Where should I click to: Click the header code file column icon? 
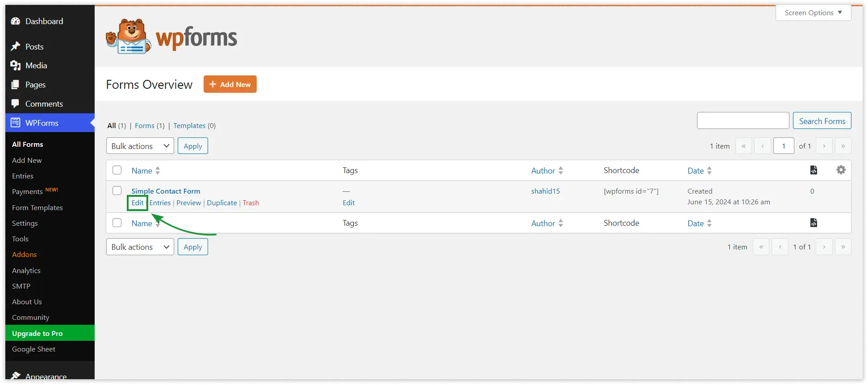pyautogui.click(x=814, y=170)
